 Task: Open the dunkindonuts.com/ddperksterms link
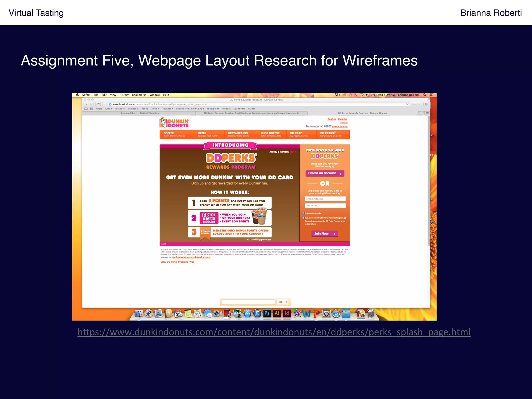[191, 257]
